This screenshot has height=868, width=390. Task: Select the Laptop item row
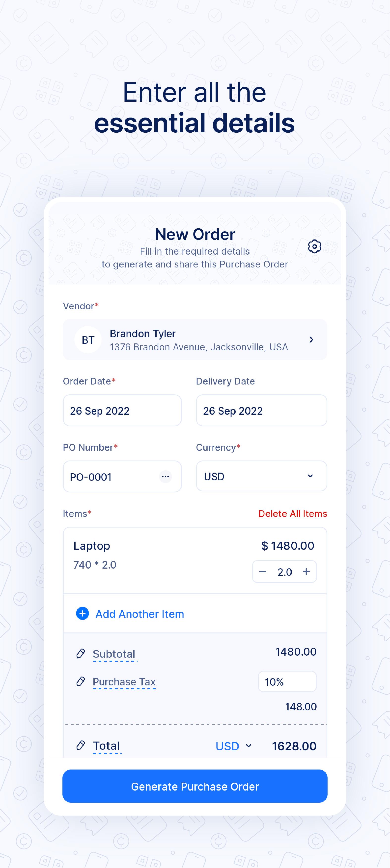[x=195, y=560]
